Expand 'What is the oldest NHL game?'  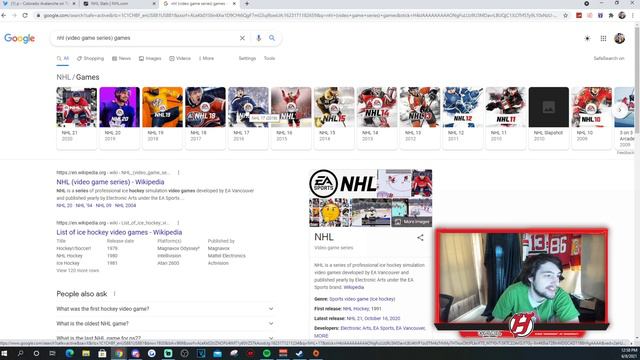165,324
